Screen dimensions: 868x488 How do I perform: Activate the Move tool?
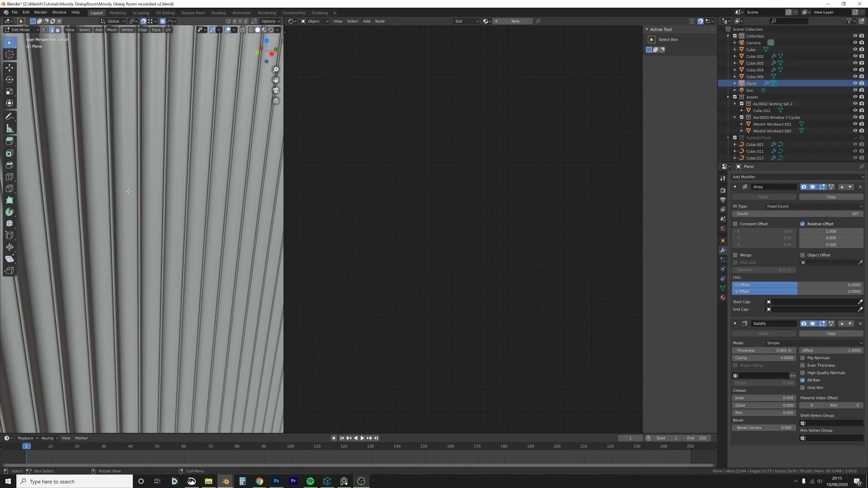coord(9,68)
